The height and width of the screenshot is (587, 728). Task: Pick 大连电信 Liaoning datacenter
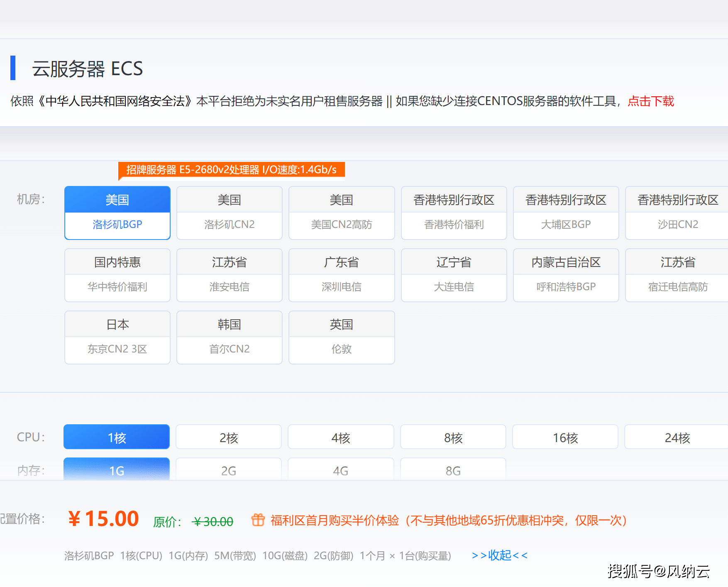[x=454, y=275]
